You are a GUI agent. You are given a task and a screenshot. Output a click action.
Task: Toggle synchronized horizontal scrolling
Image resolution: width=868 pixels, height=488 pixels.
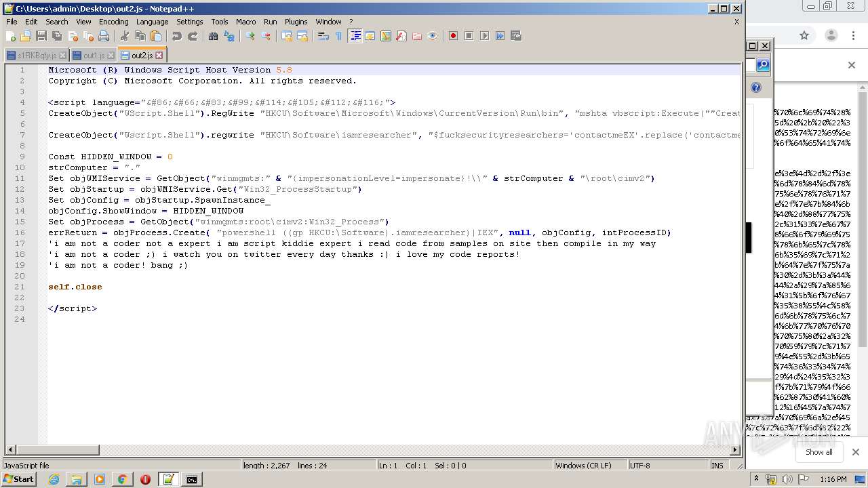tap(302, 36)
